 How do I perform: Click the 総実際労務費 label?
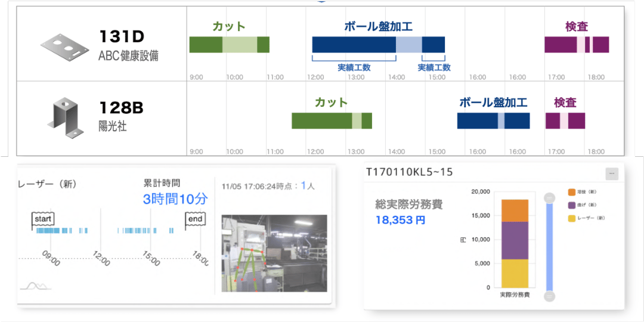[x=408, y=204]
